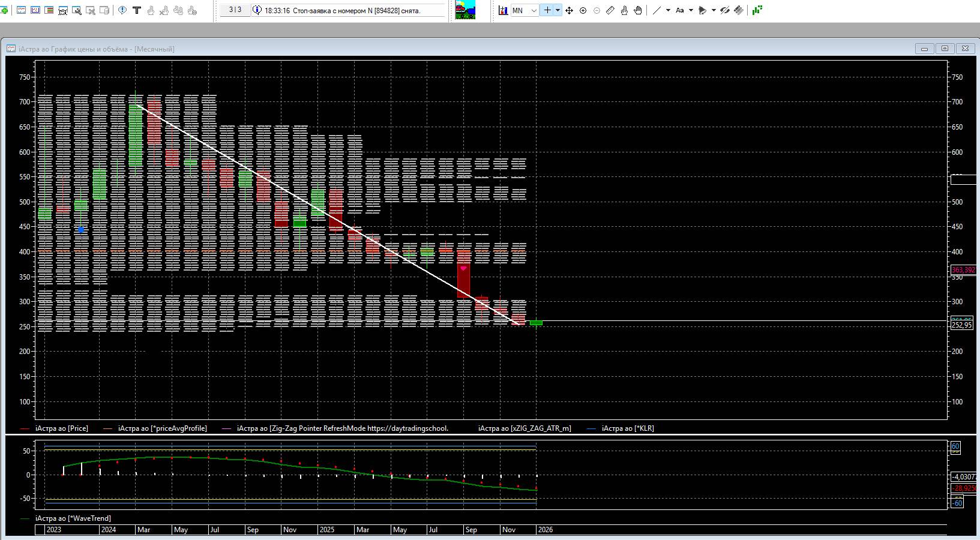Click the 363,392 price label on the right axis
The width and height of the screenshot is (980, 540).
click(x=963, y=270)
